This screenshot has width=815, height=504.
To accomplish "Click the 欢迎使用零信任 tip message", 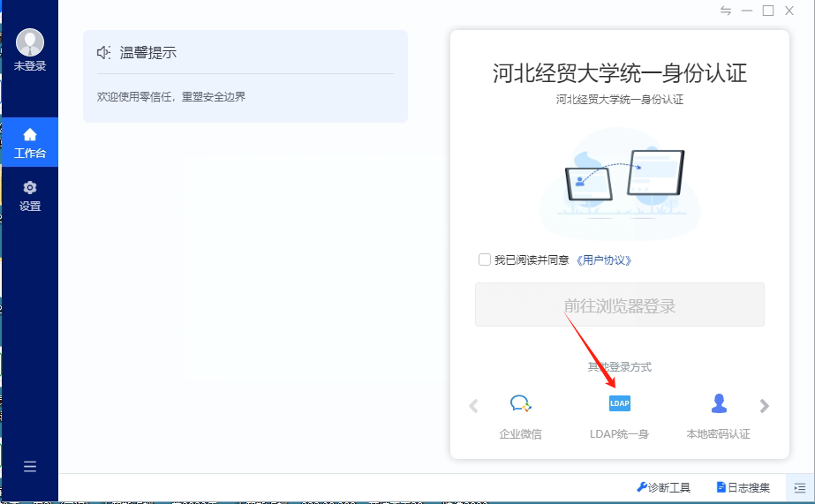I will click(171, 96).
